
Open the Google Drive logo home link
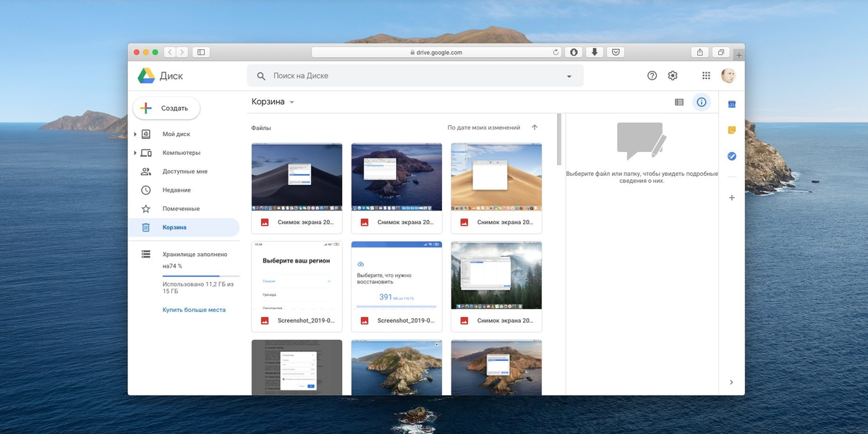[x=160, y=76]
